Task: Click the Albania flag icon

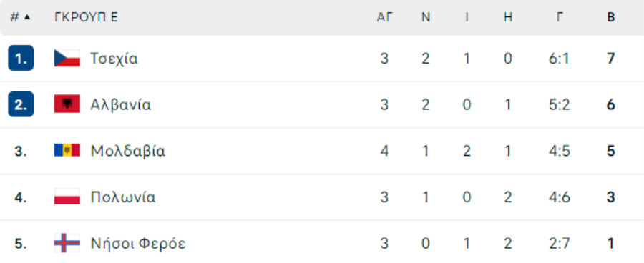Action: click(67, 104)
